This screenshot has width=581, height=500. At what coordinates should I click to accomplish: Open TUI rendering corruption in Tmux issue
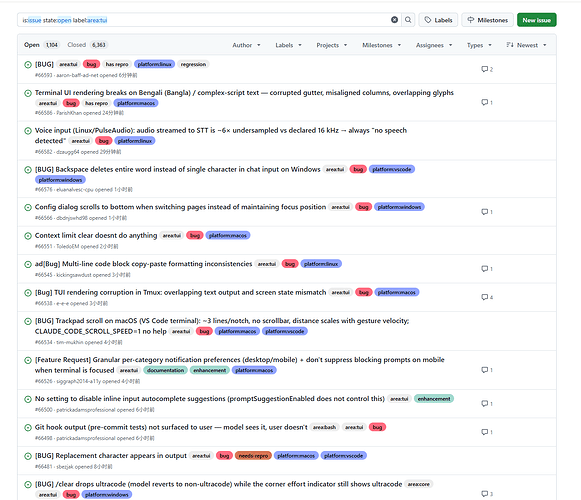coord(180,292)
